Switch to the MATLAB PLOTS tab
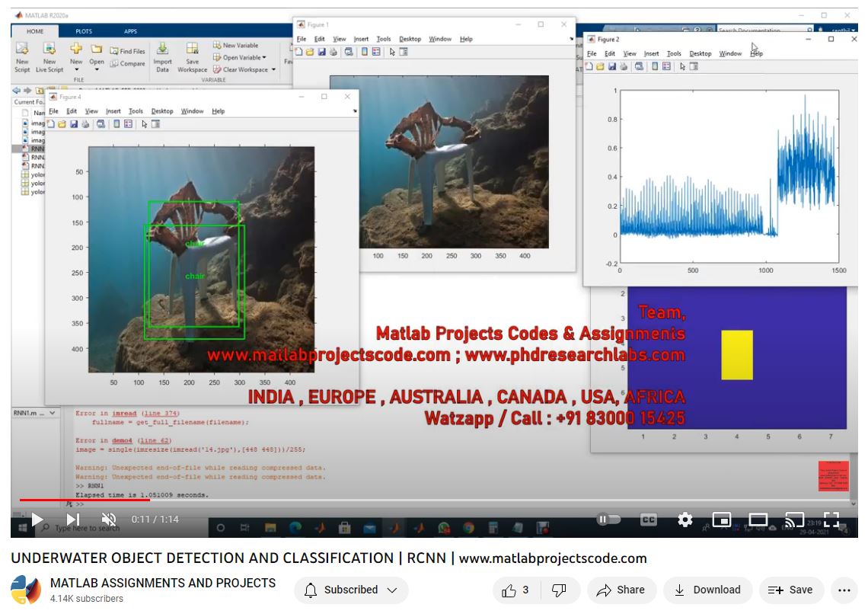This screenshot has width=868, height=614. coord(85,31)
